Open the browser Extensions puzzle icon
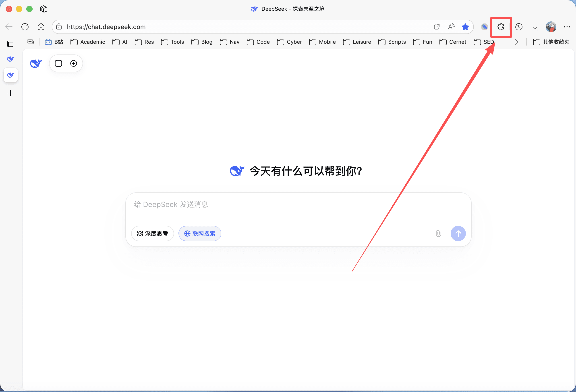576x392 pixels. (x=501, y=27)
